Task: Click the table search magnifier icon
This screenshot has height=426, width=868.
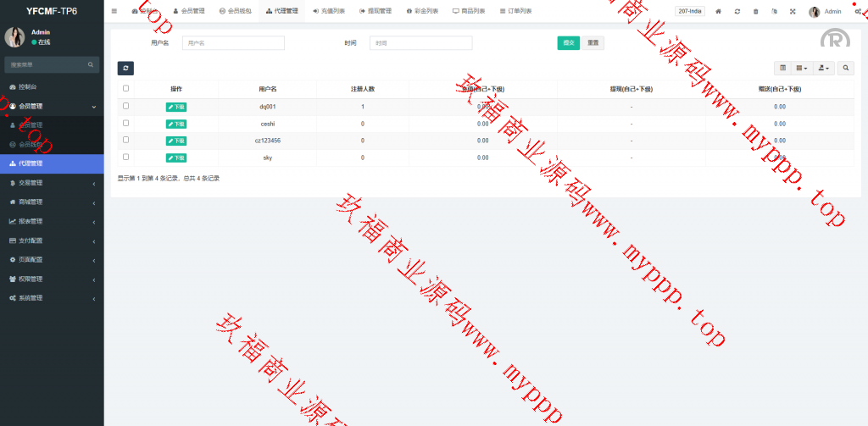Action: 845,68
